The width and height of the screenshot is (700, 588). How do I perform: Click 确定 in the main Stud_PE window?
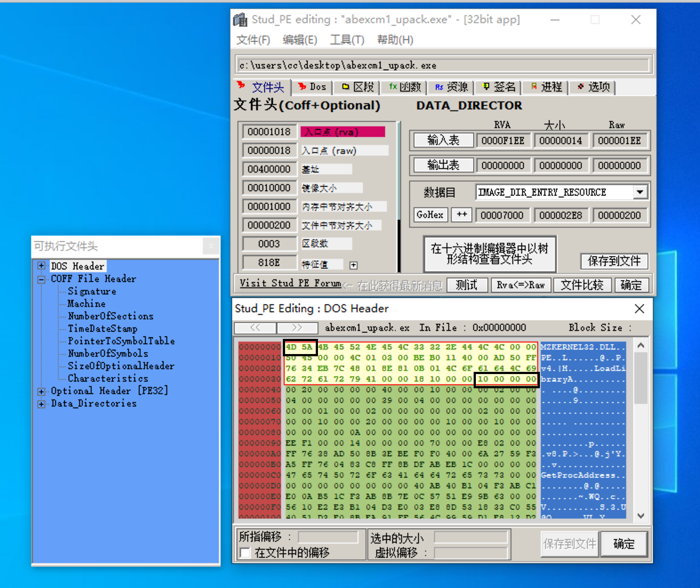click(631, 285)
